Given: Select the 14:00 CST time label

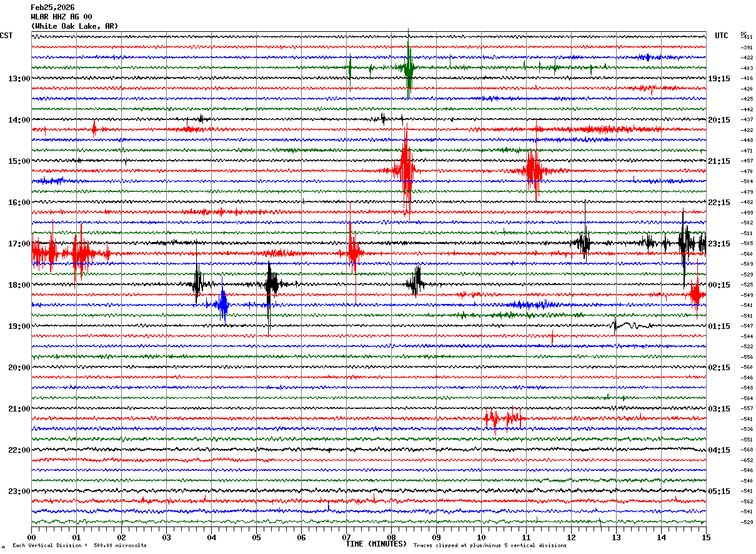Looking at the screenshot, I should (x=19, y=120).
